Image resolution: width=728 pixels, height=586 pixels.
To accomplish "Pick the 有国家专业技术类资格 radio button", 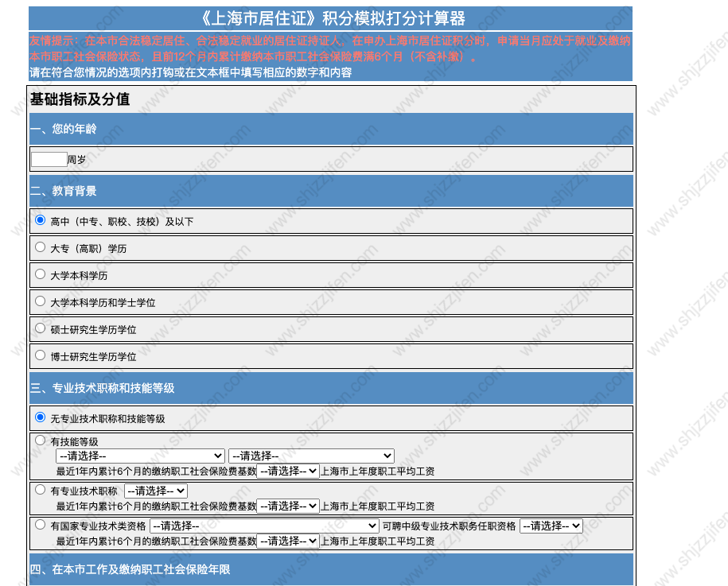I will point(41,524).
